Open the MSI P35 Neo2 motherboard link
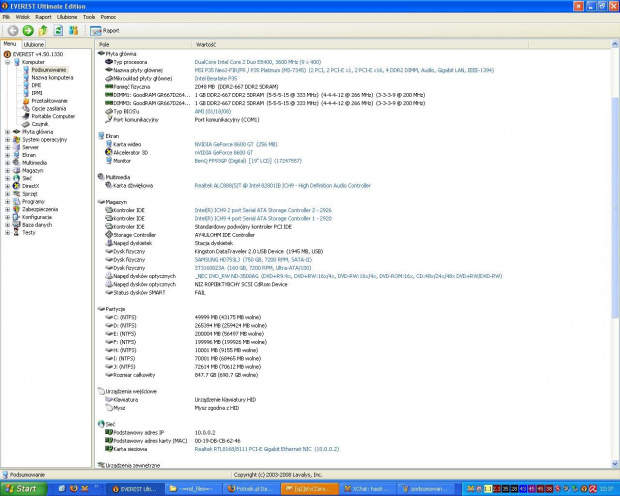Viewport: 620px width, 496px height. [x=344, y=70]
